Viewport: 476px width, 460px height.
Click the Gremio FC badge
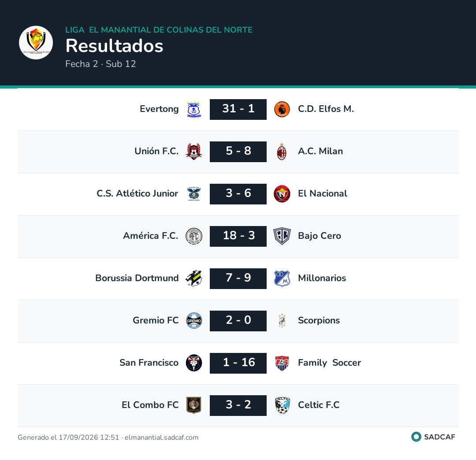click(x=193, y=321)
